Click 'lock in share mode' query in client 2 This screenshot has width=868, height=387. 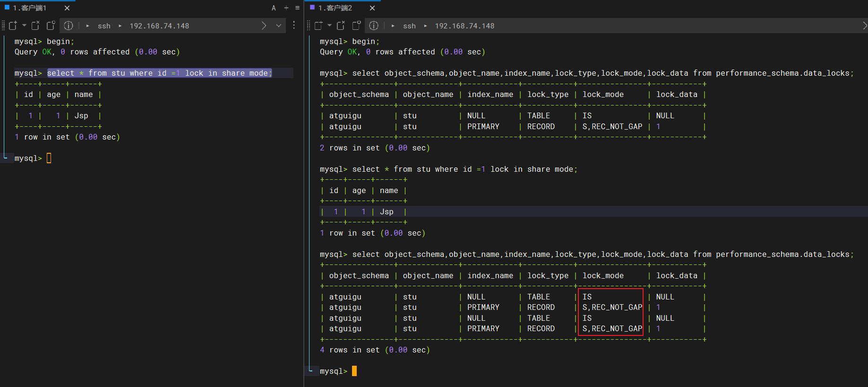[465, 169]
